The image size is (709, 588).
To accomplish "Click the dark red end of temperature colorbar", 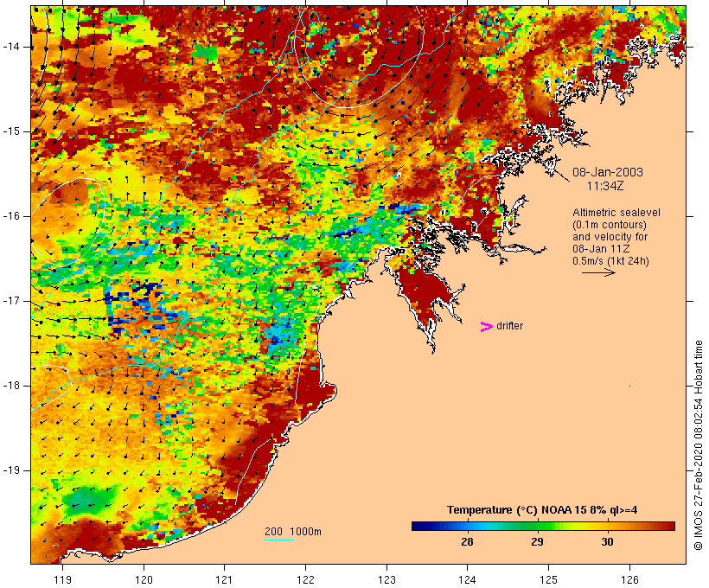I will click(x=668, y=526).
